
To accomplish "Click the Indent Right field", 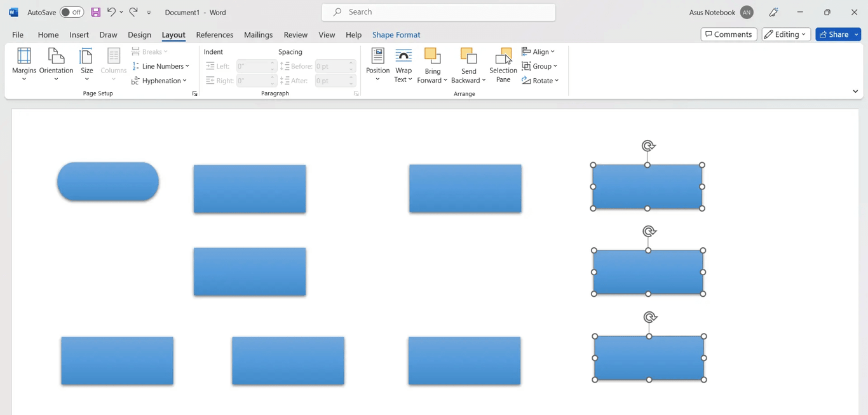I will [x=255, y=81].
